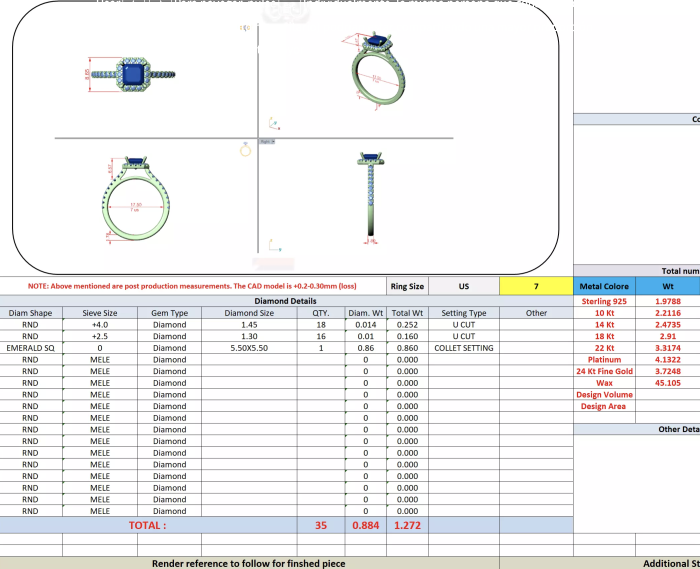The image size is (700, 569).
Task: Click the axis gizmo in top-left viewport
Action: pos(271,123)
